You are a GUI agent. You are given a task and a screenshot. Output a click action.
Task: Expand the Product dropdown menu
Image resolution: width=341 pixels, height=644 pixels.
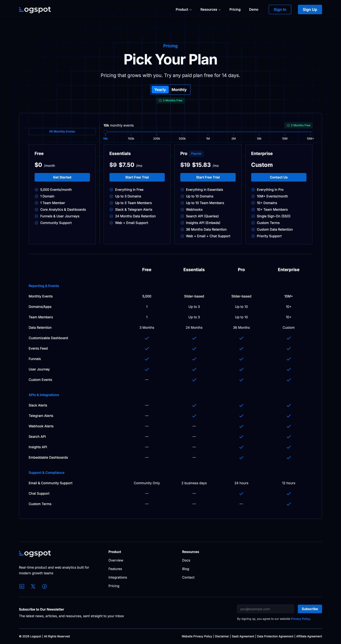coord(184,9)
